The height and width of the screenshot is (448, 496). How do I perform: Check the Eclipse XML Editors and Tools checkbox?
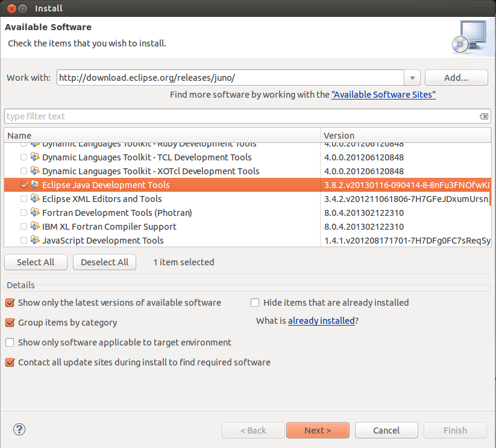coord(24,199)
